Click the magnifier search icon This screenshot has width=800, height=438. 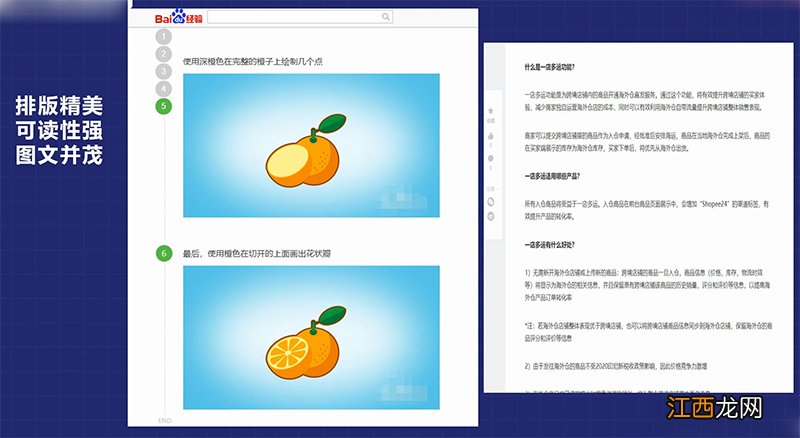(386, 17)
